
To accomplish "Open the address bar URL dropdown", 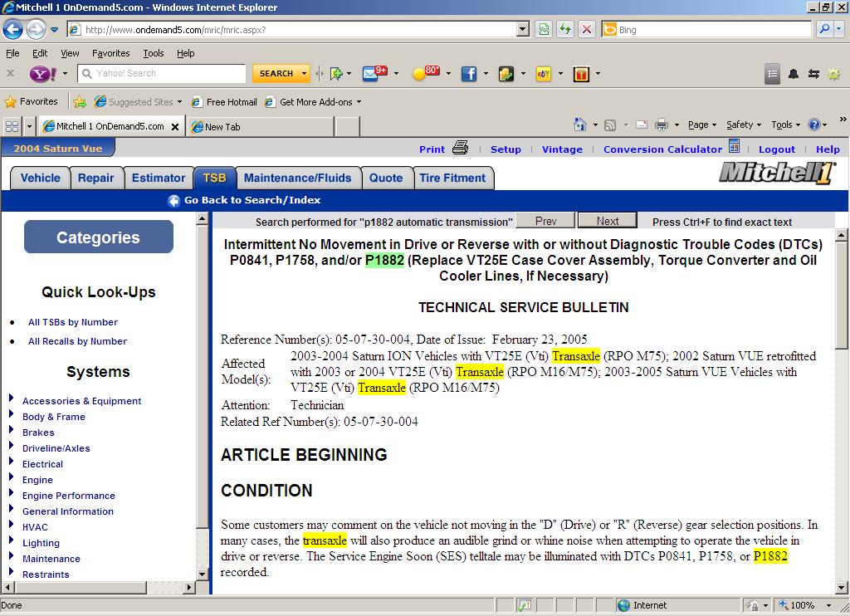I will [522, 29].
